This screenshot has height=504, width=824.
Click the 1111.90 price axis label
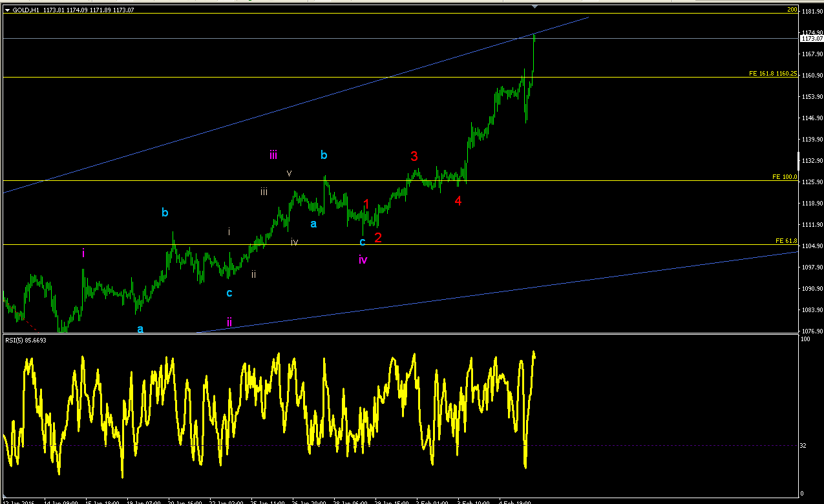coord(812,225)
